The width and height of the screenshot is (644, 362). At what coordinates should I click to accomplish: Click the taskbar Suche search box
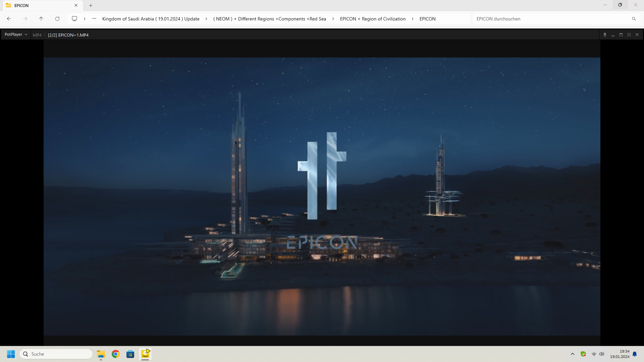click(56, 354)
